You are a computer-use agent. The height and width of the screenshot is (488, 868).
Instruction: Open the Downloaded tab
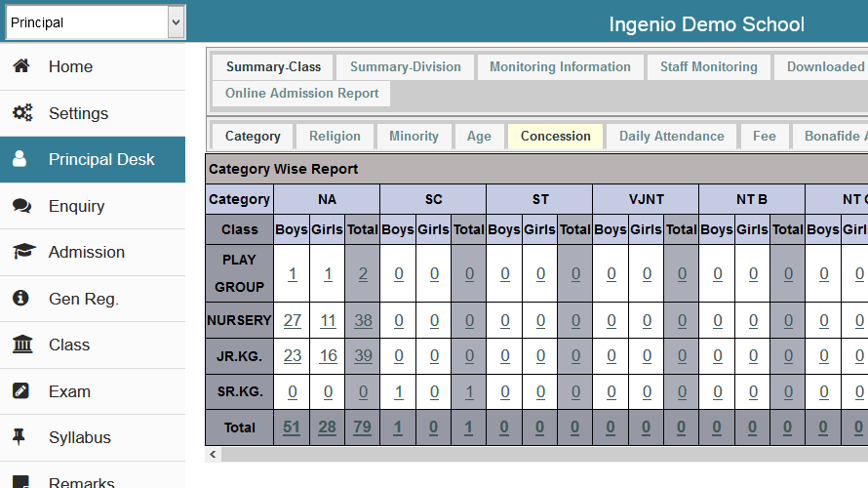tap(821, 67)
